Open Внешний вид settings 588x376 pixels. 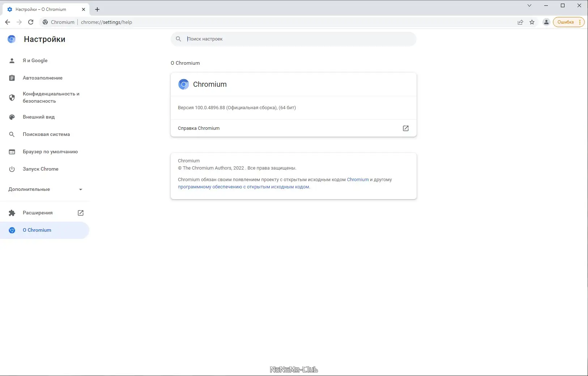point(44,117)
